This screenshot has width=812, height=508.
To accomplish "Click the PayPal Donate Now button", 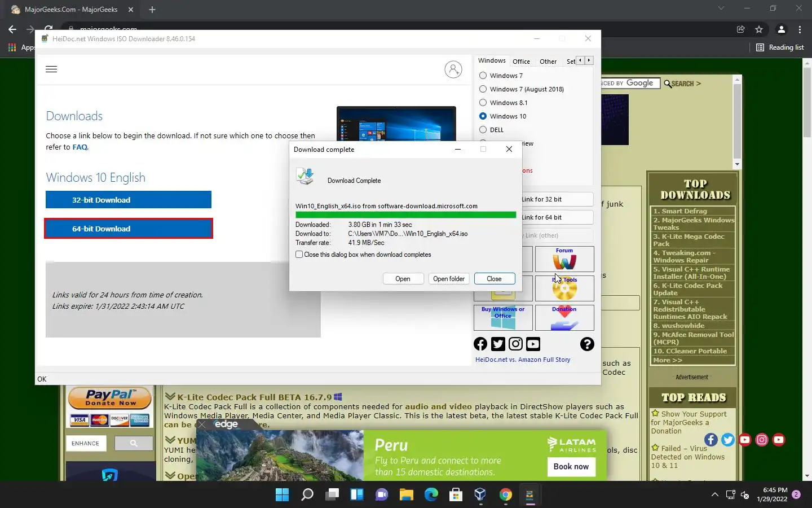I will [x=110, y=398].
